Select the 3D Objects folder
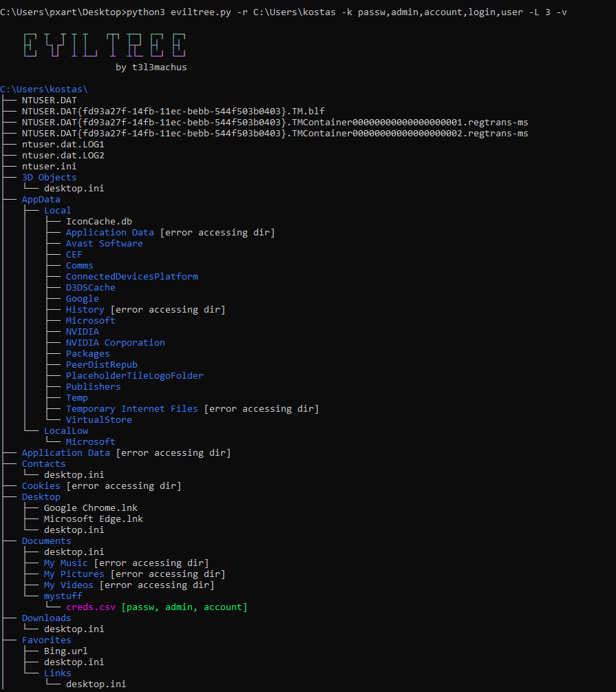 pos(49,178)
